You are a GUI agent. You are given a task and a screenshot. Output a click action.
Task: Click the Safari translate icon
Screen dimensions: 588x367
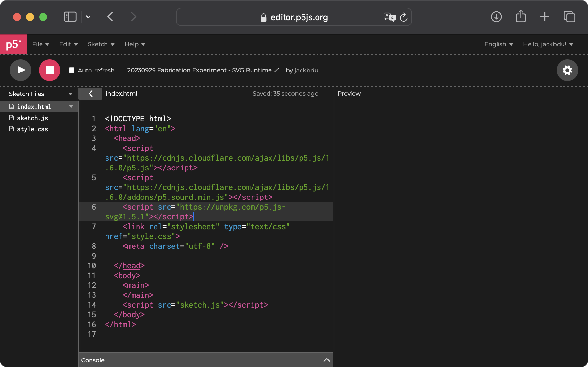pos(389,17)
